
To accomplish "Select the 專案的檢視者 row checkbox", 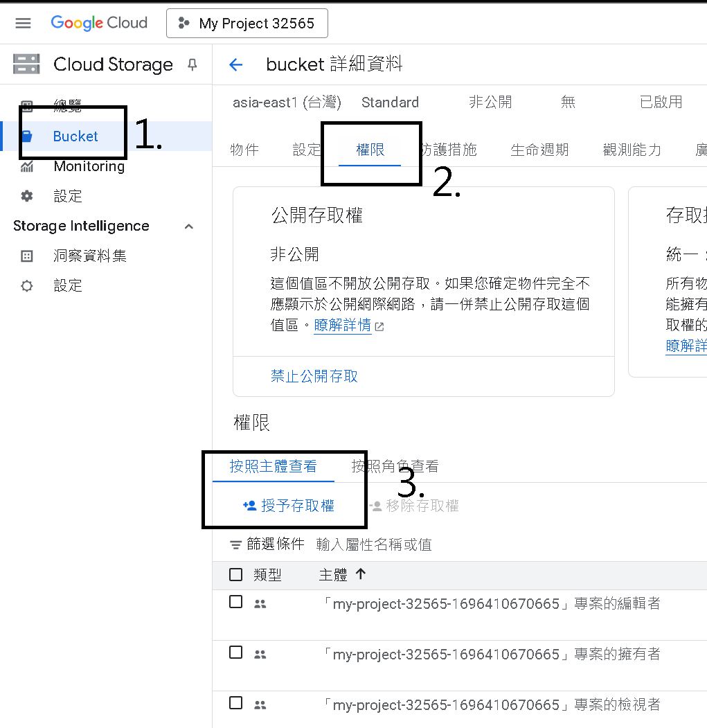I will click(x=236, y=703).
